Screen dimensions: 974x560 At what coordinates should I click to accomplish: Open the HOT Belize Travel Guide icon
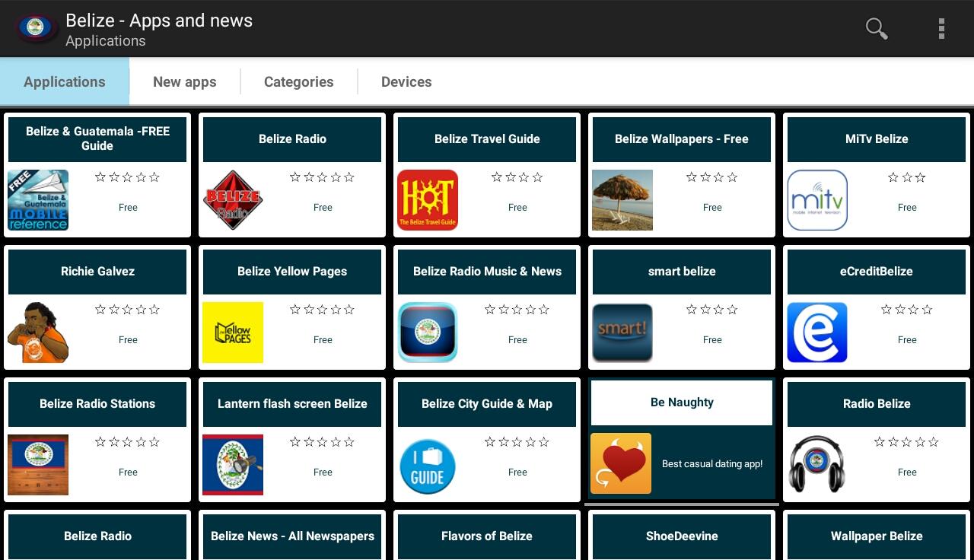tap(428, 200)
